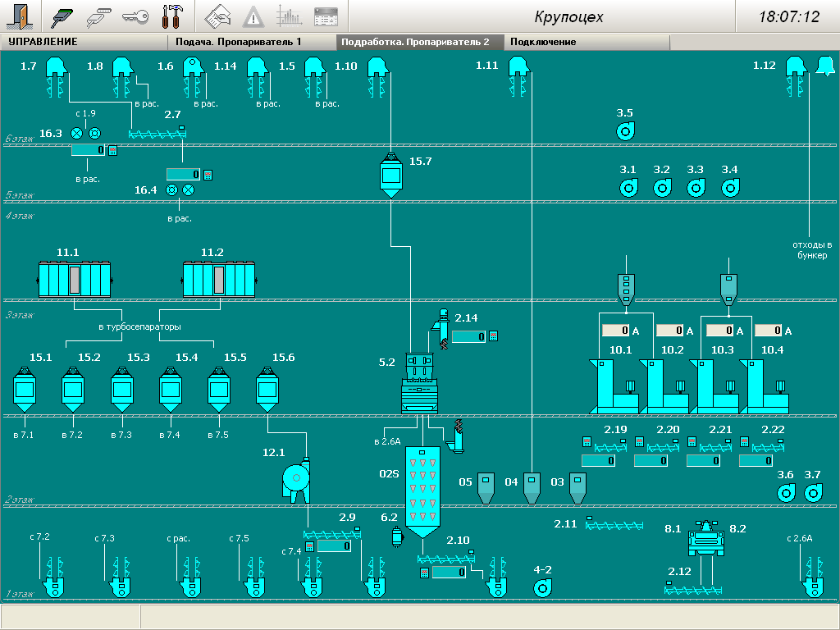The image size is (840, 630).
Task: Open the key access icon
Action: point(134,16)
